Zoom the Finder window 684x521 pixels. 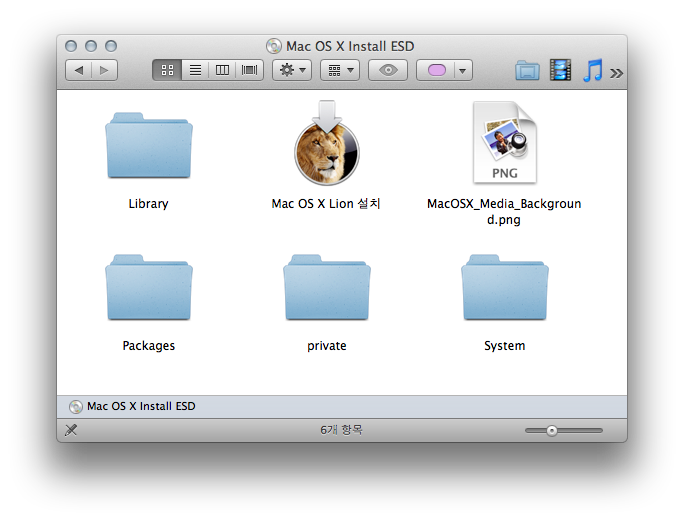[x=111, y=46]
